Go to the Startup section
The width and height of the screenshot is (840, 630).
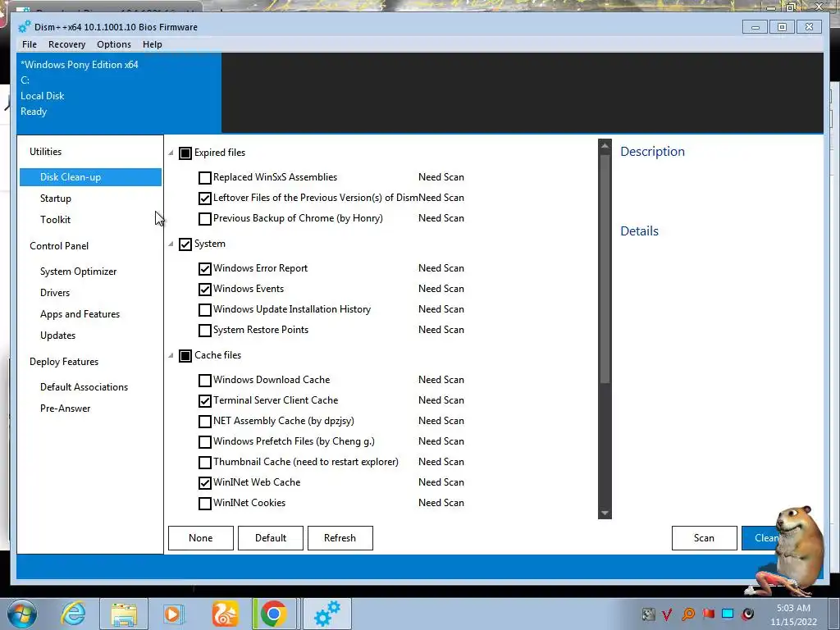(x=56, y=199)
